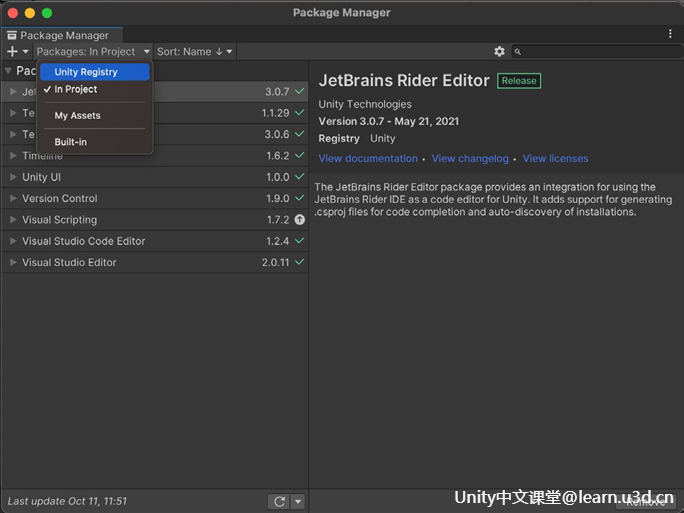This screenshot has width=684, height=513.
Task: Expand Visual Studio Editor versions
Action: tap(13, 262)
